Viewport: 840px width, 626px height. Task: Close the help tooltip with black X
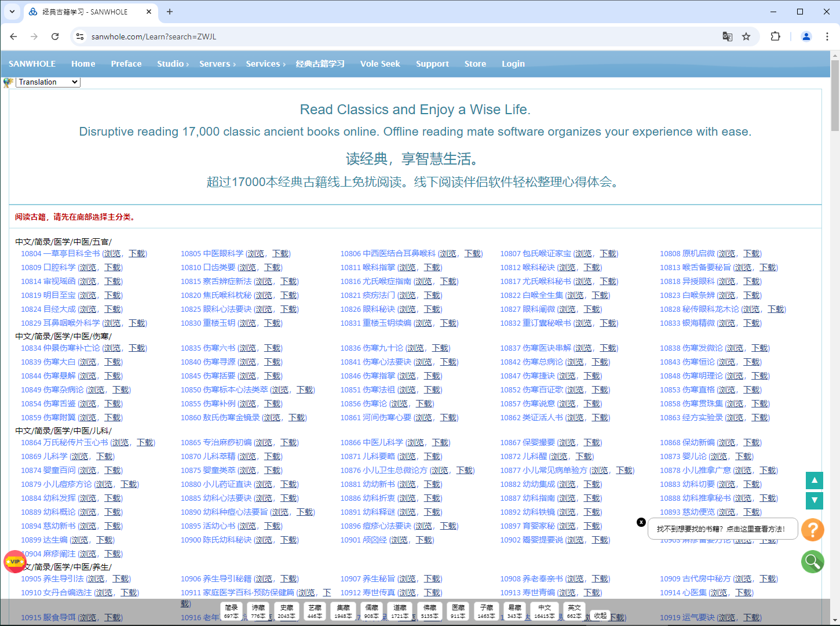tap(641, 522)
